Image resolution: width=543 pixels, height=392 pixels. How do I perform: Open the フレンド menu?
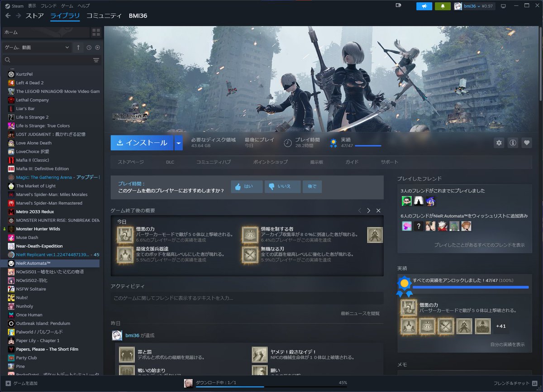[49, 5]
